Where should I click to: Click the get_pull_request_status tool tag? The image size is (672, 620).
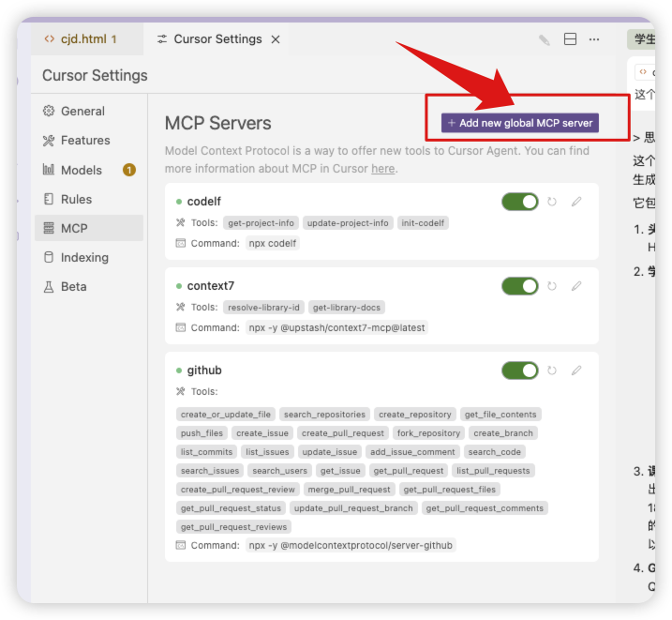(x=231, y=508)
